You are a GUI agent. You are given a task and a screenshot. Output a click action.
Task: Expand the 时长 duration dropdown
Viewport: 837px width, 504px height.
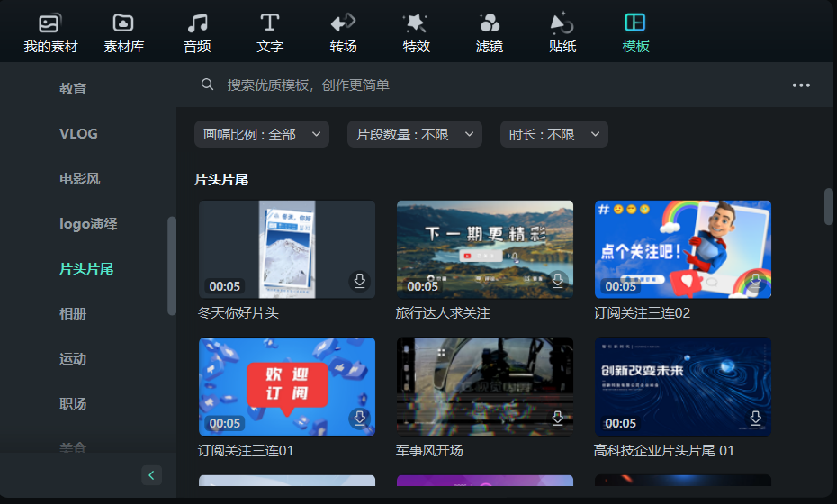pos(554,134)
